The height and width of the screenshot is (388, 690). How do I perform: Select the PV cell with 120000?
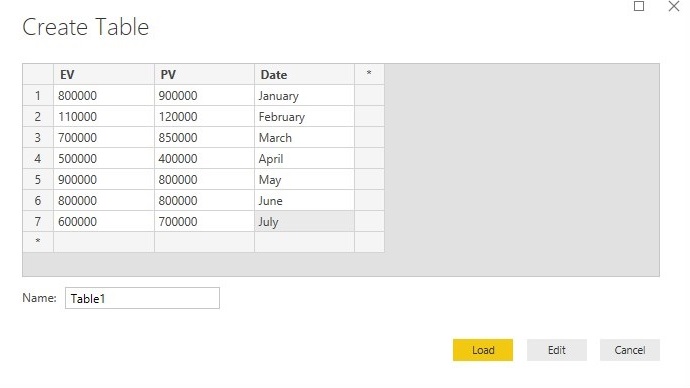204,117
